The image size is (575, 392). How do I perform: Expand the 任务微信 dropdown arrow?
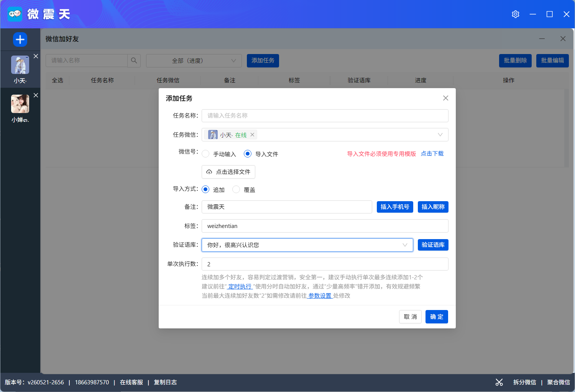tap(440, 134)
